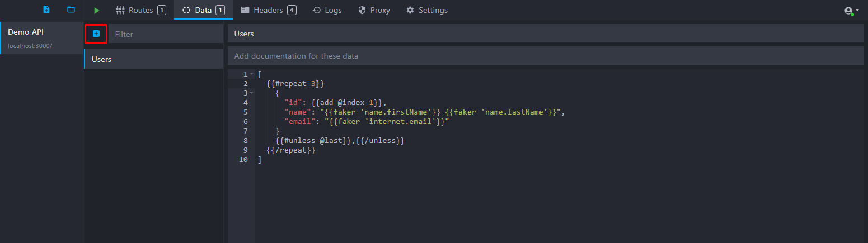Collapse the code block at line 1
This screenshot has width=868, height=243.
(252, 74)
